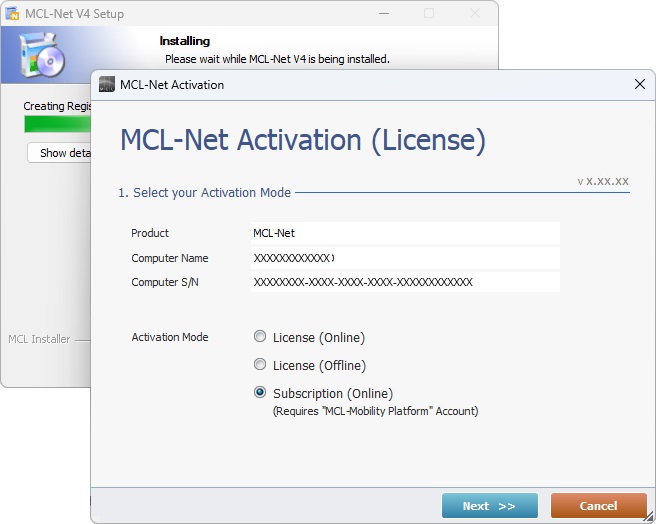Click the 'MCL-Net Activation (License)' heading
656x524 pixels.
click(x=303, y=140)
